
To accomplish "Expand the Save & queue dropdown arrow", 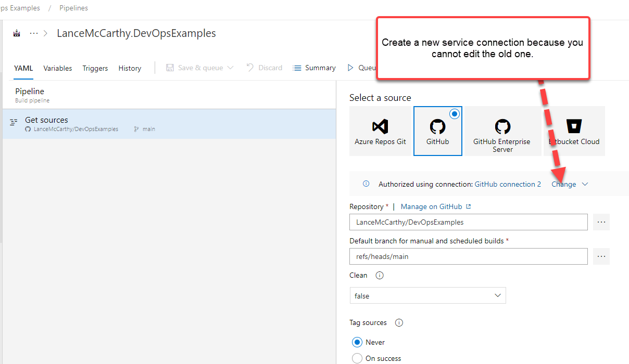I will (x=230, y=68).
